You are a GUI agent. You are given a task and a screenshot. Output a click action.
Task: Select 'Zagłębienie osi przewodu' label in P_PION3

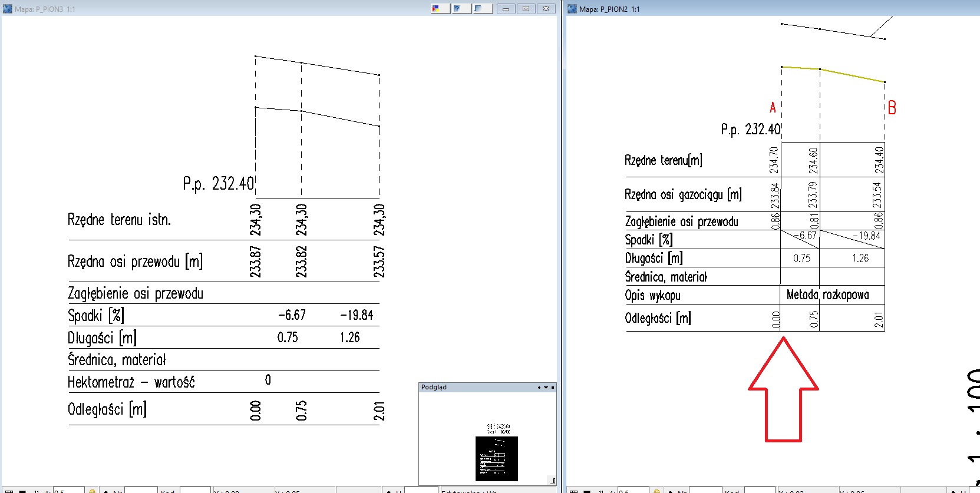[x=136, y=293]
